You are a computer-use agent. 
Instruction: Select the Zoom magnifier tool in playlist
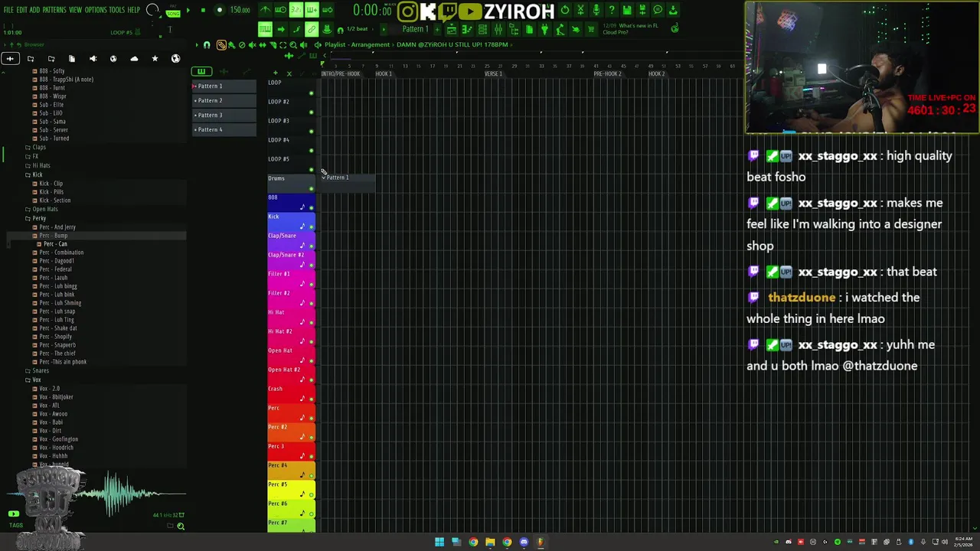pos(293,44)
